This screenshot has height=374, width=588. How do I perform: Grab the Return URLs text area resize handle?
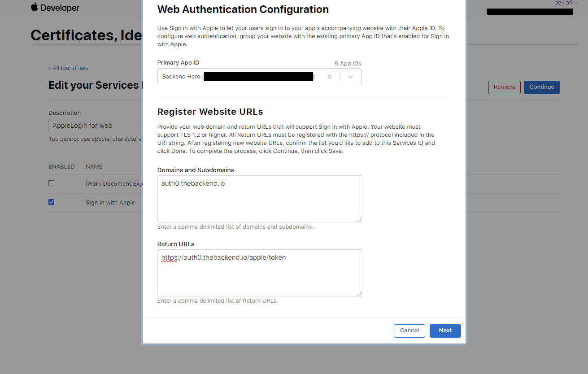pos(359,293)
